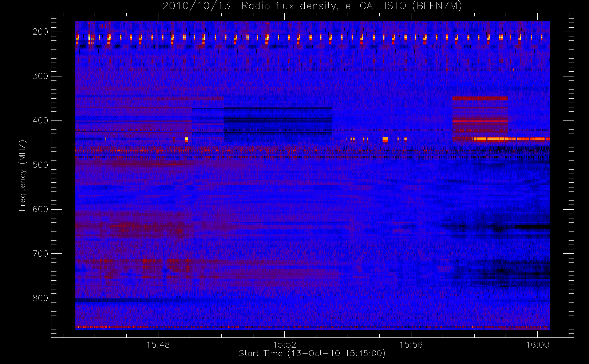
Task: Click the "Frequency (MHz)" axis label
Action: pyautogui.click(x=23, y=175)
